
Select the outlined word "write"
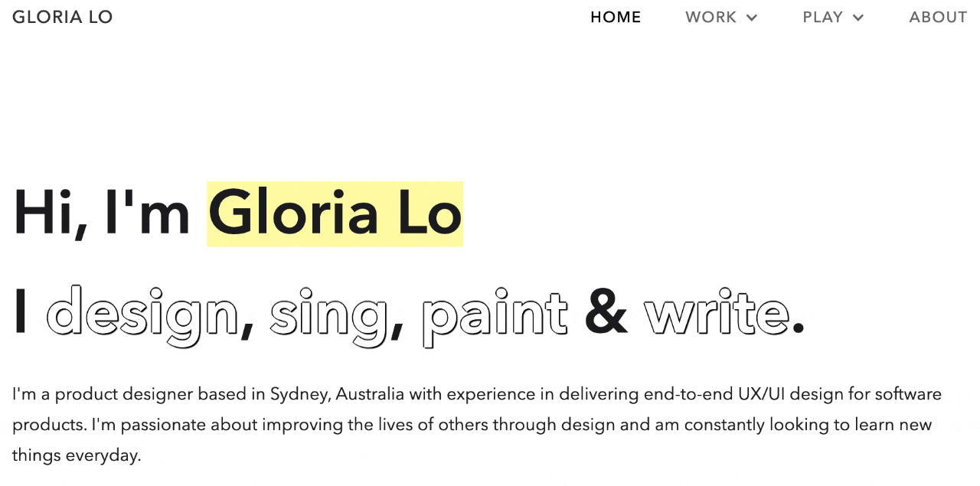click(717, 314)
